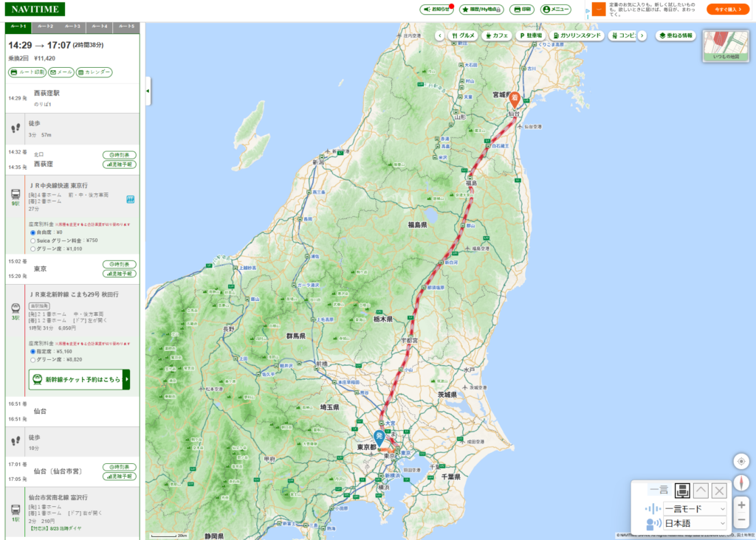This screenshot has width=756, height=540.
Task: Close the voice input panel with X
Action: tap(720, 491)
